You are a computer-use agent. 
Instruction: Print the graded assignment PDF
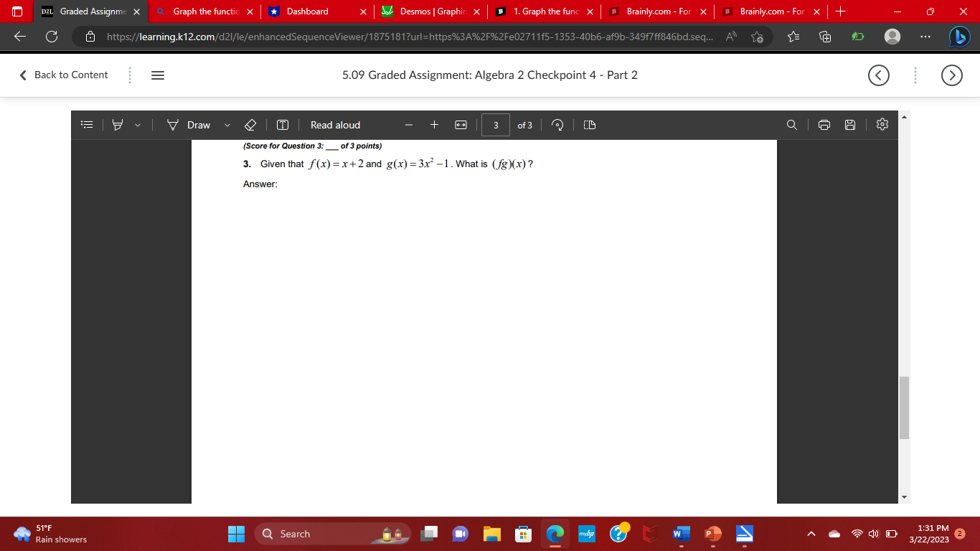tap(823, 125)
